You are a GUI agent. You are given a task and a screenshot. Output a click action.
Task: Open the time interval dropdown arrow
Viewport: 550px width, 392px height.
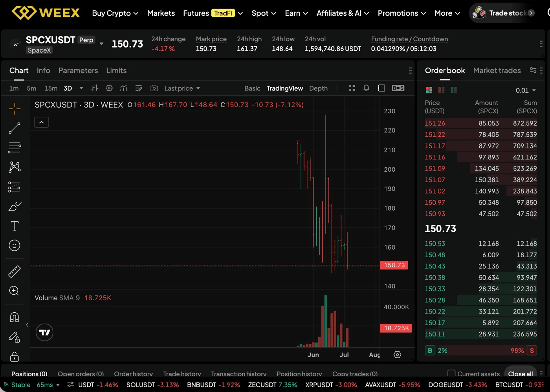[81, 88]
